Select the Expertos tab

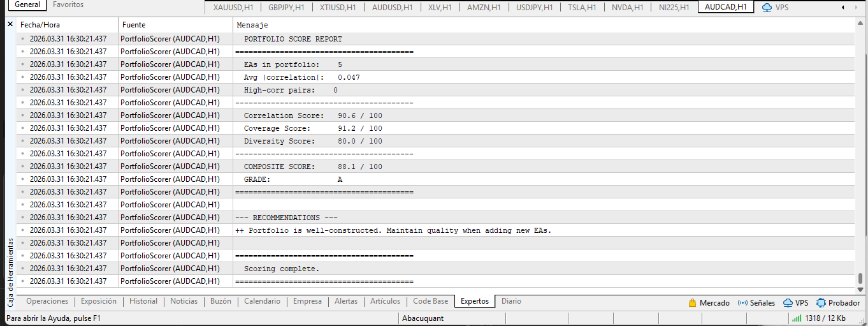pyautogui.click(x=475, y=301)
